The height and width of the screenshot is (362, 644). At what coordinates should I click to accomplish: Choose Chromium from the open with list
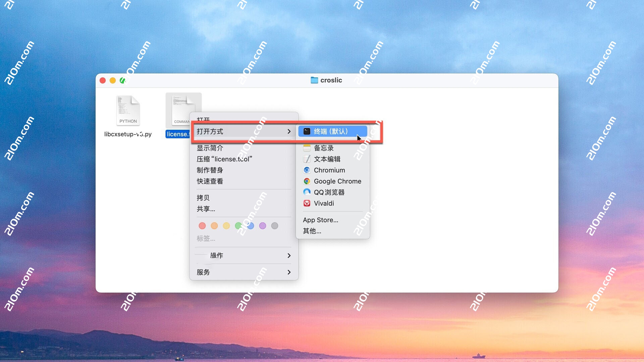pyautogui.click(x=329, y=170)
